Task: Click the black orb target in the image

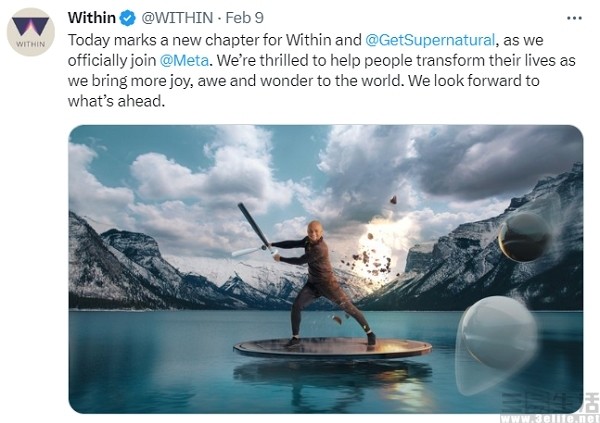Action: point(525,237)
